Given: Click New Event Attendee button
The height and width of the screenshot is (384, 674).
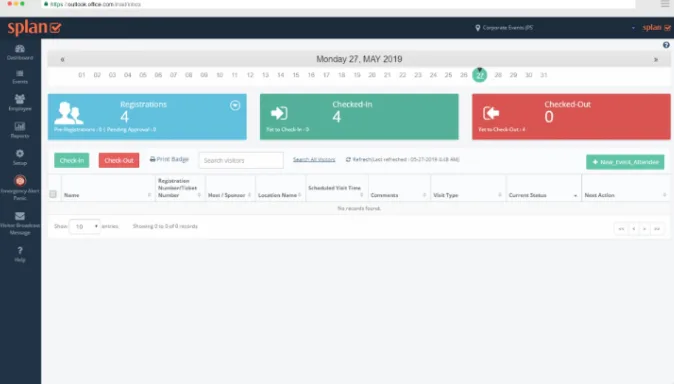Looking at the screenshot, I should [x=625, y=162].
